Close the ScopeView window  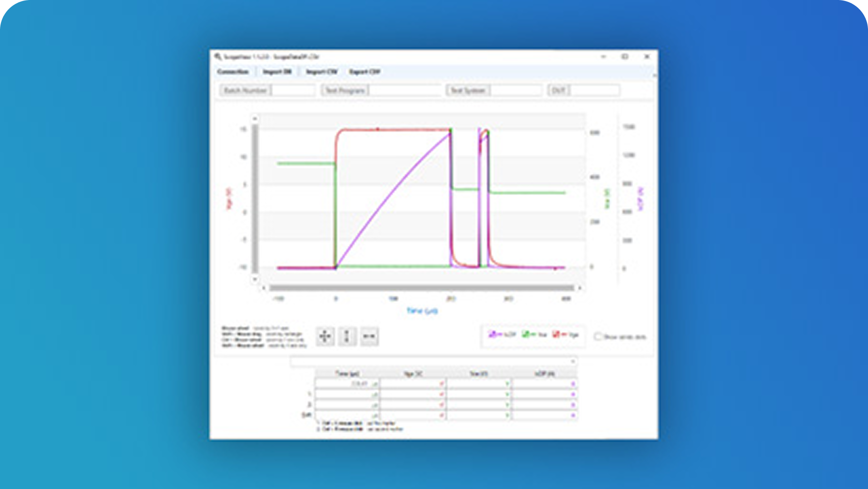click(647, 57)
